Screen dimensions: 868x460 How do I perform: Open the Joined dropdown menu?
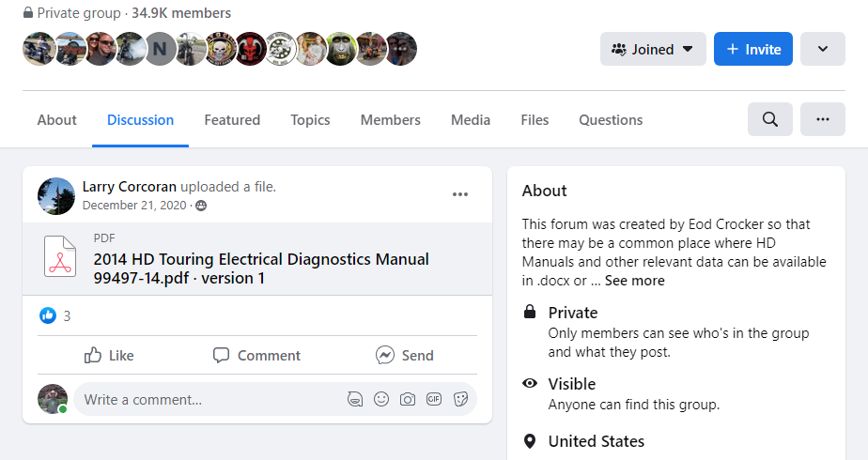(653, 49)
